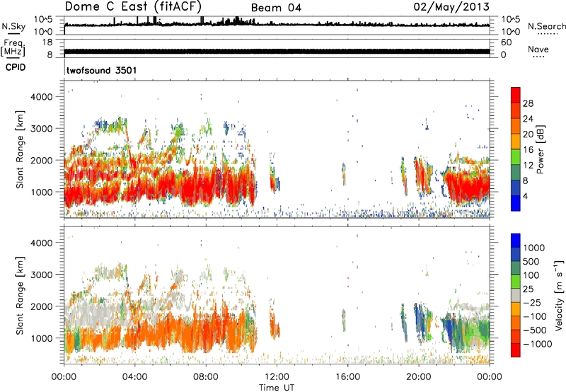Click the "Slant Range [km]" label of the power panel
The width and height of the screenshot is (566, 392).
click(20, 149)
